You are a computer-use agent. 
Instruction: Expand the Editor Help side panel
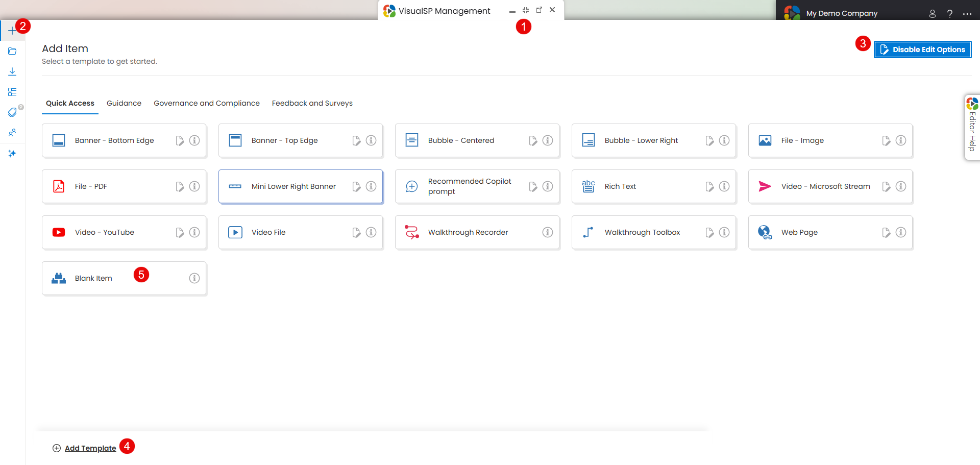pyautogui.click(x=972, y=128)
